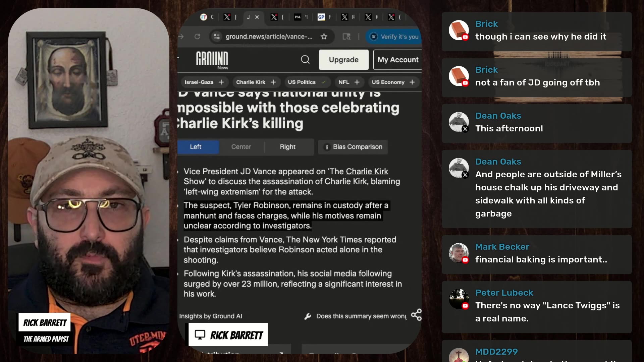Follow the Charlie Kirk topic with the plus
644x362 pixels.
(273, 82)
